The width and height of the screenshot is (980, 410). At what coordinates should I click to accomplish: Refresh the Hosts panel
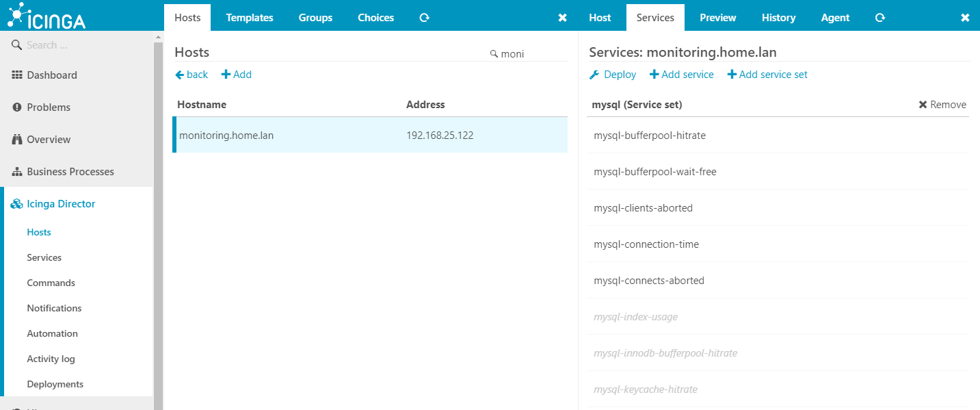[424, 17]
